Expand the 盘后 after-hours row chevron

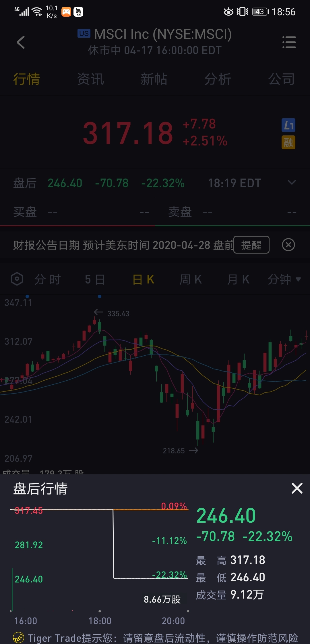click(x=292, y=183)
